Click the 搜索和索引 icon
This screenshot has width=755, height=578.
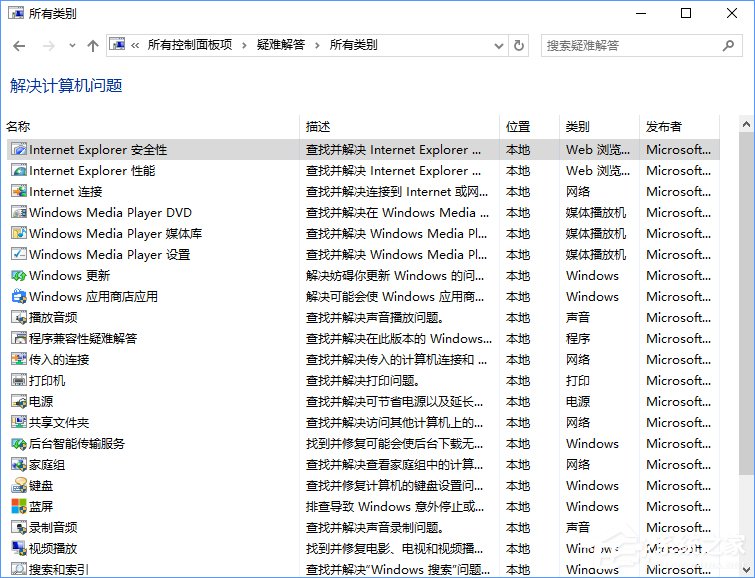19,569
